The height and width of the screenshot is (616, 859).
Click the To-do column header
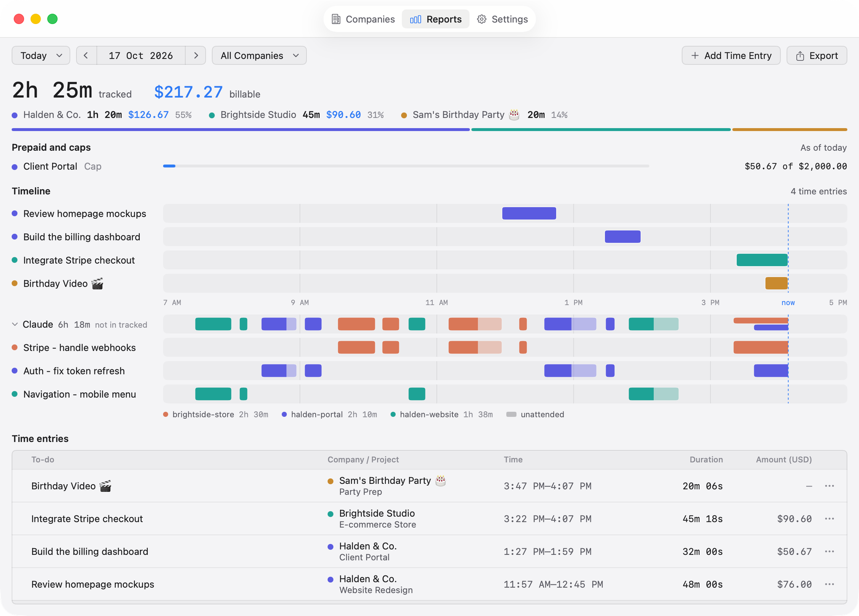[x=43, y=460]
